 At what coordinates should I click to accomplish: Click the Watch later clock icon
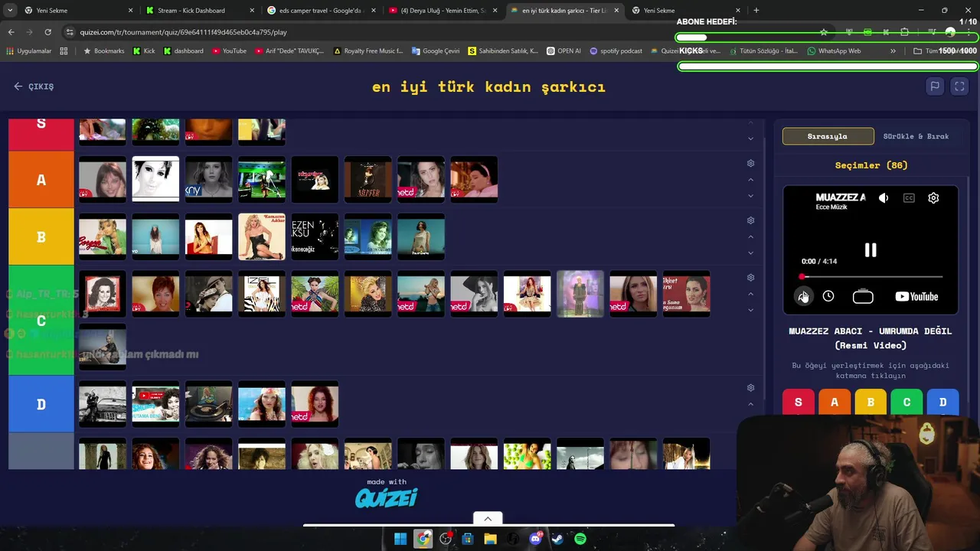[x=828, y=296]
